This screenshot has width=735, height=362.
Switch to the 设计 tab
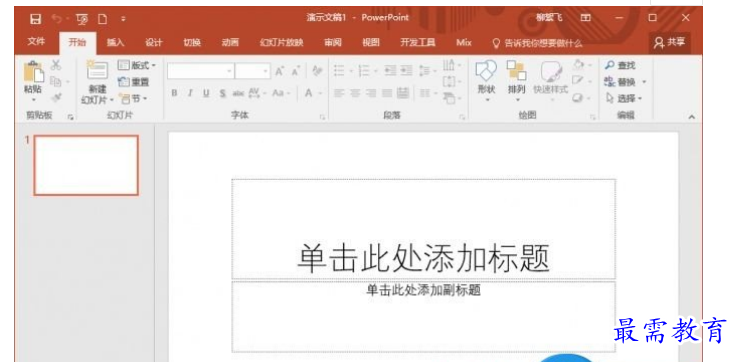pos(153,43)
